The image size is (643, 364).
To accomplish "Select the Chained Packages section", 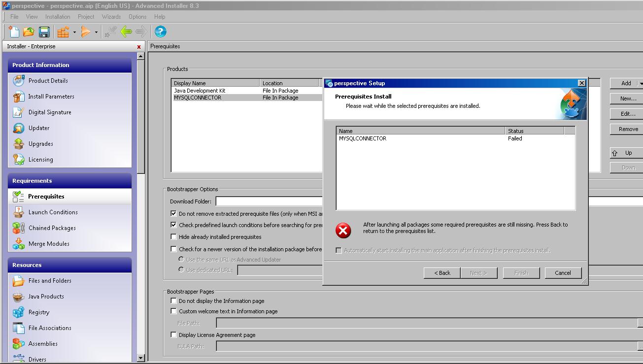I will [x=51, y=228].
